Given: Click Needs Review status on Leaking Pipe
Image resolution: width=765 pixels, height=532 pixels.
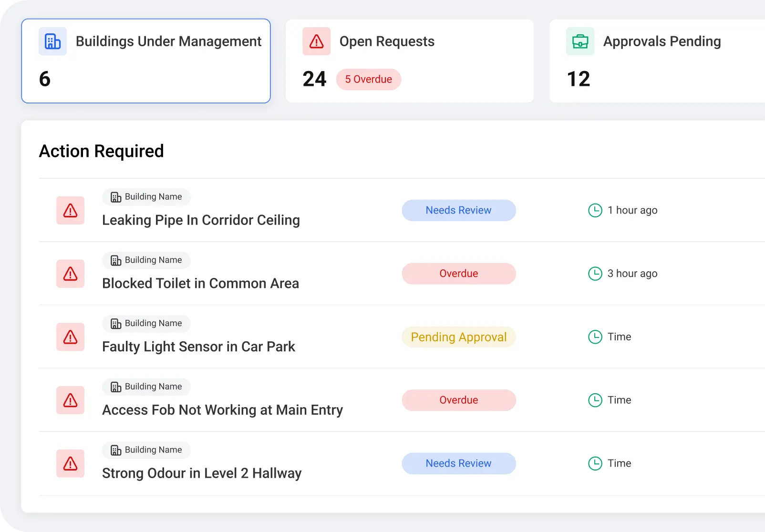Looking at the screenshot, I should pos(458,210).
